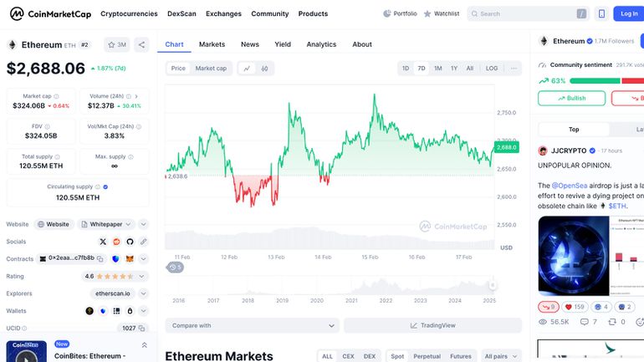The image size is (644, 362).
Task: Open Ethereum's GitHub social link
Action: coord(130,242)
